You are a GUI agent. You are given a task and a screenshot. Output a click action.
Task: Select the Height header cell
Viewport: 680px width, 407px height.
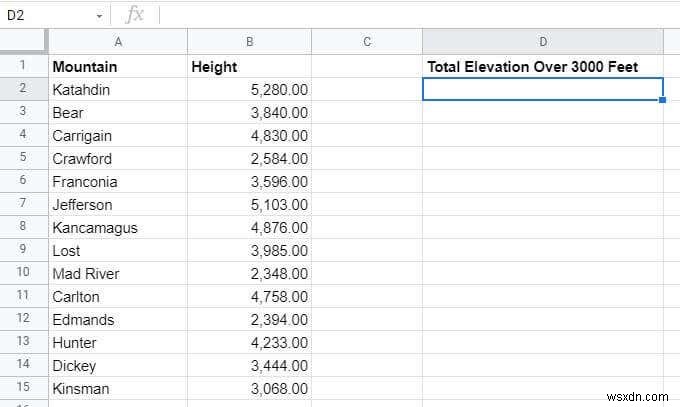pyautogui.click(x=249, y=67)
